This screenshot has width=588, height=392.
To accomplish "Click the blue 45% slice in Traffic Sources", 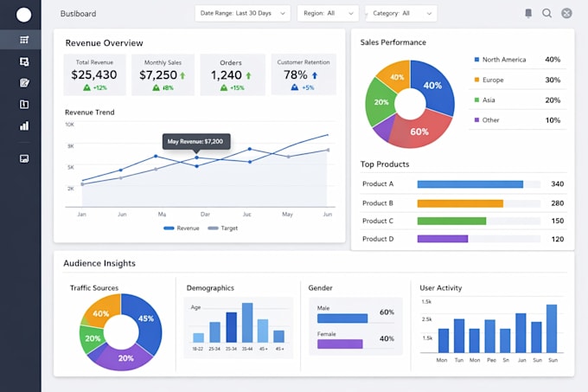I will (x=147, y=318).
